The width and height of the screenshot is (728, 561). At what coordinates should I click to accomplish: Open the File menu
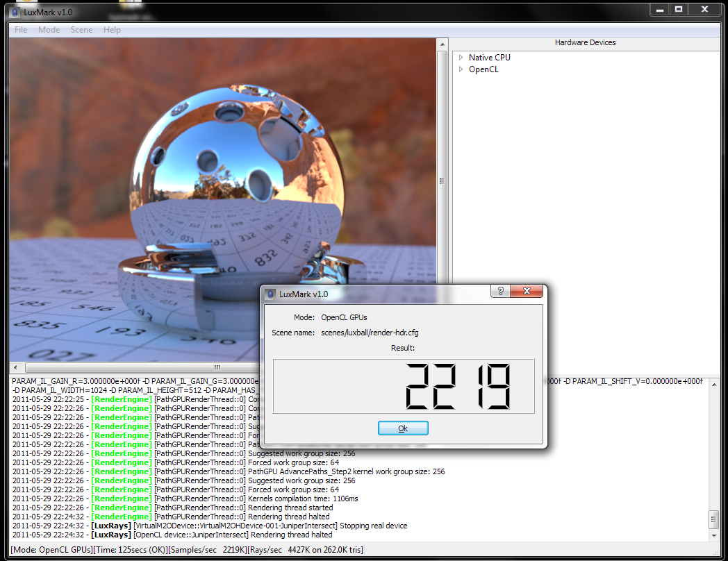pos(21,30)
